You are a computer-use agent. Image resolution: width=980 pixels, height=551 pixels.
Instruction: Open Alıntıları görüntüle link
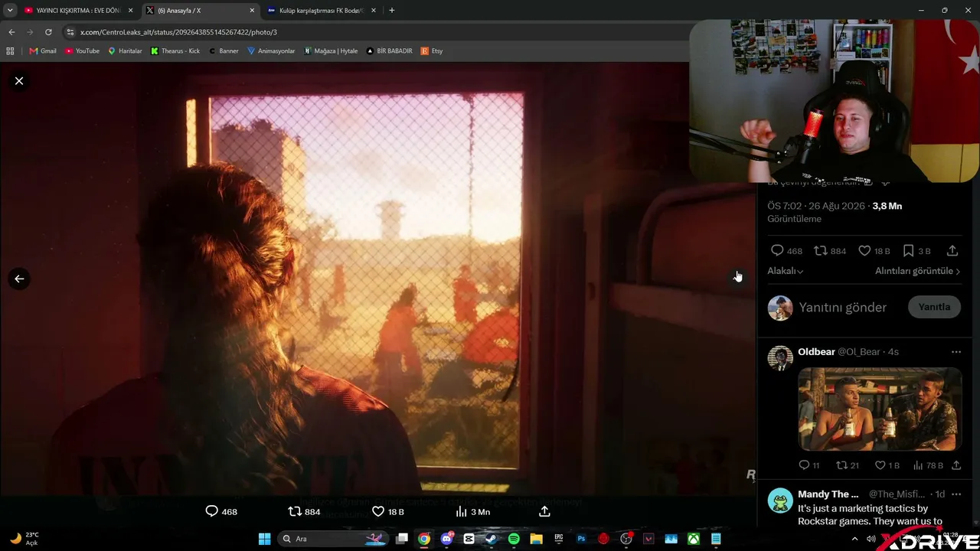coord(917,271)
